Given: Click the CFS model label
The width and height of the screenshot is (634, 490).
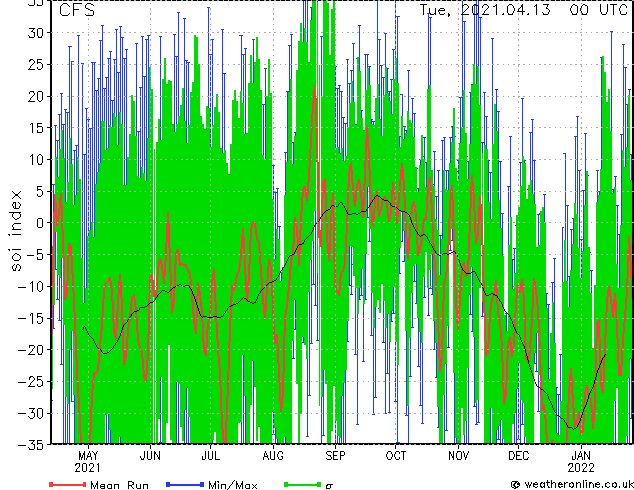Looking at the screenshot, I should [x=77, y=10].
